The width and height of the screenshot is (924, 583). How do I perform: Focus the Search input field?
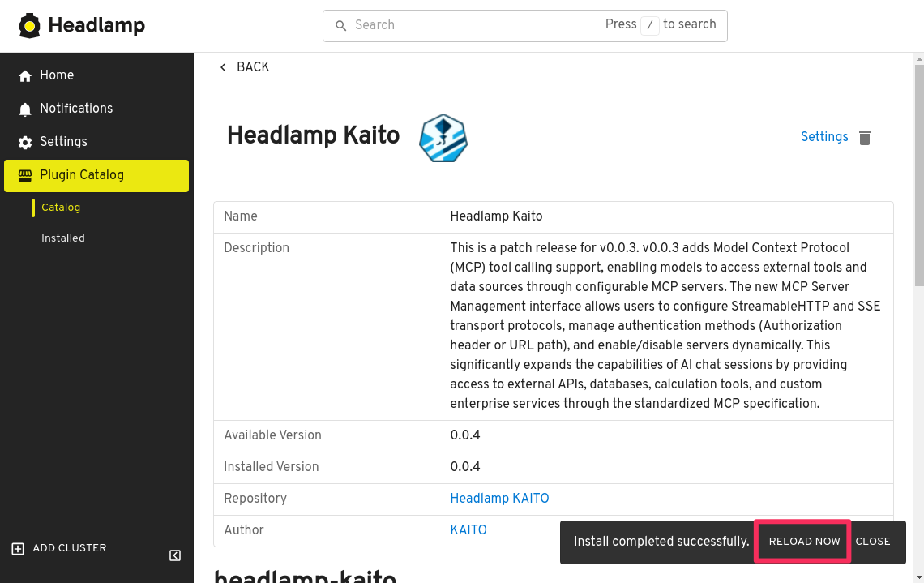click(x=470, y=25)
